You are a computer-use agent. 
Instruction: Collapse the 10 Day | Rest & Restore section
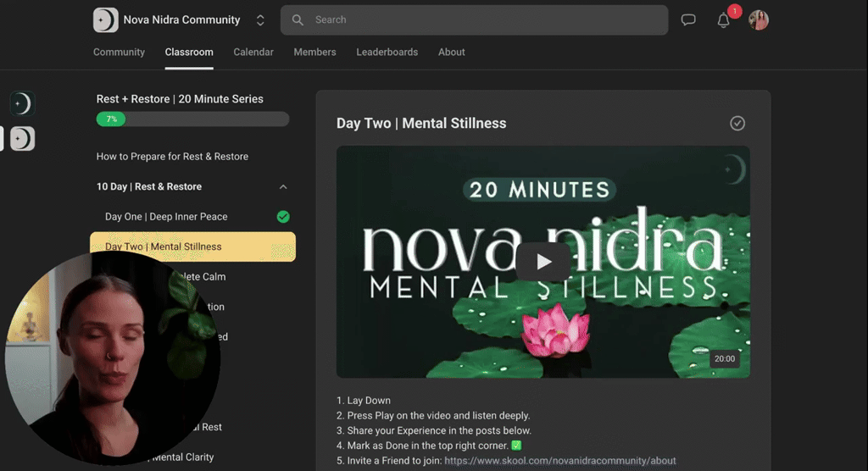pyautogui.click(x=283, y=187)
